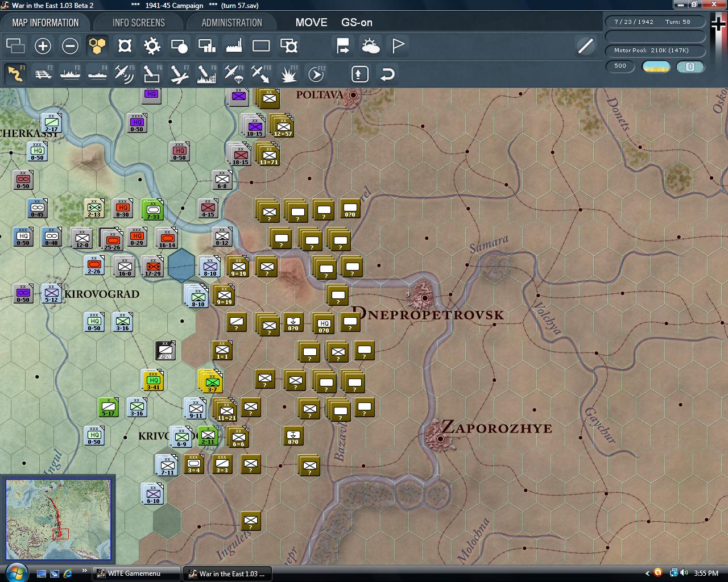This screenshot has height=582, width=728.
Task: Select the F4 ship mode icon
Action: pyautogui.click(x=97, y=74)
